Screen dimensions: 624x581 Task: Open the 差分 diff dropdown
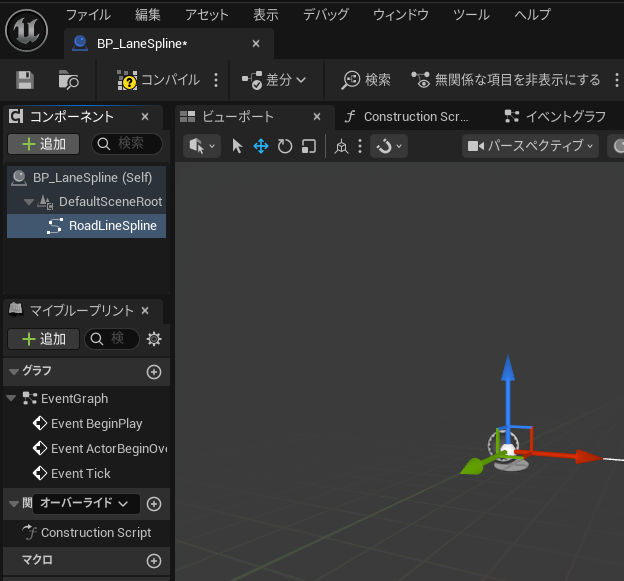(x=274, y=80)
